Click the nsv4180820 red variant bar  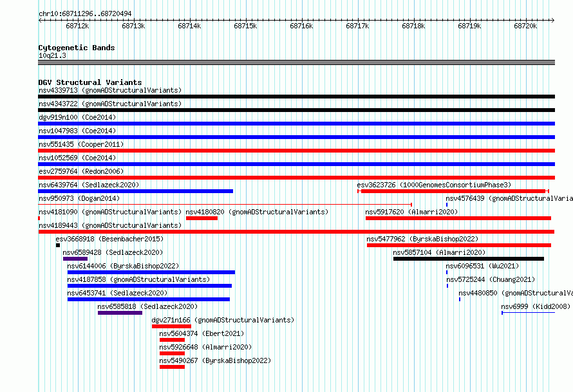click(202, 218)
